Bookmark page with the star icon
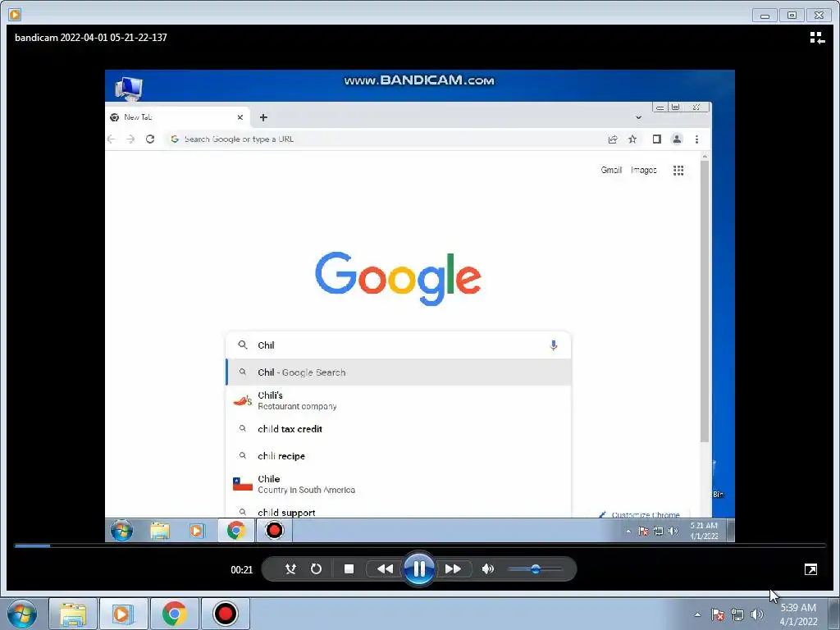Viewport: 840px width, 630px height. (x=632, y=139)
